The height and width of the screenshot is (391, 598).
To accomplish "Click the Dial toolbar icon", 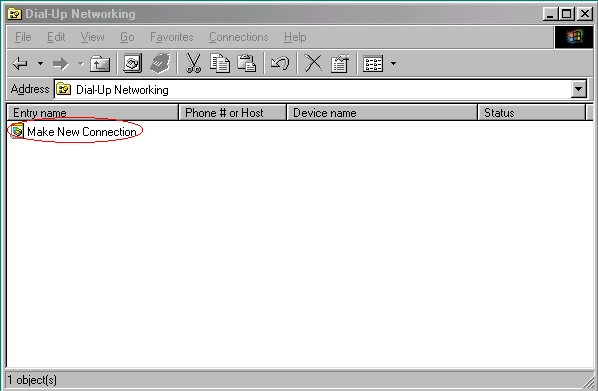I will click(160, 63).
